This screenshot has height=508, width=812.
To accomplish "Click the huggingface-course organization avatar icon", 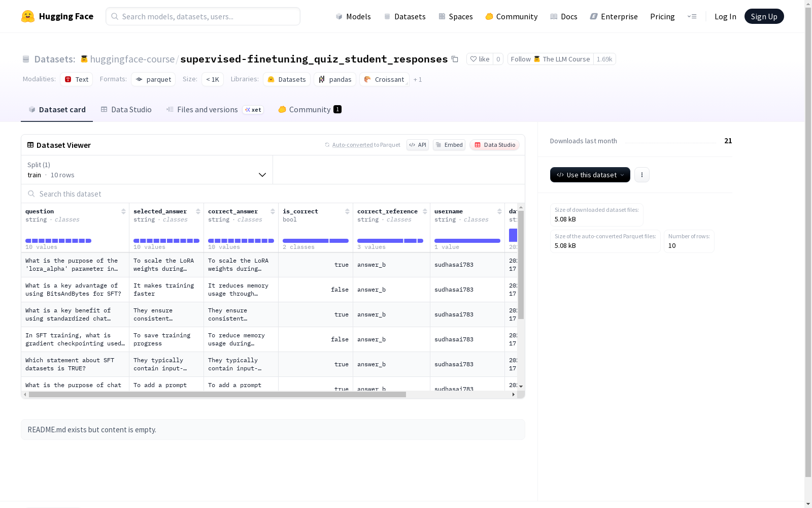I will click(84, 59).
